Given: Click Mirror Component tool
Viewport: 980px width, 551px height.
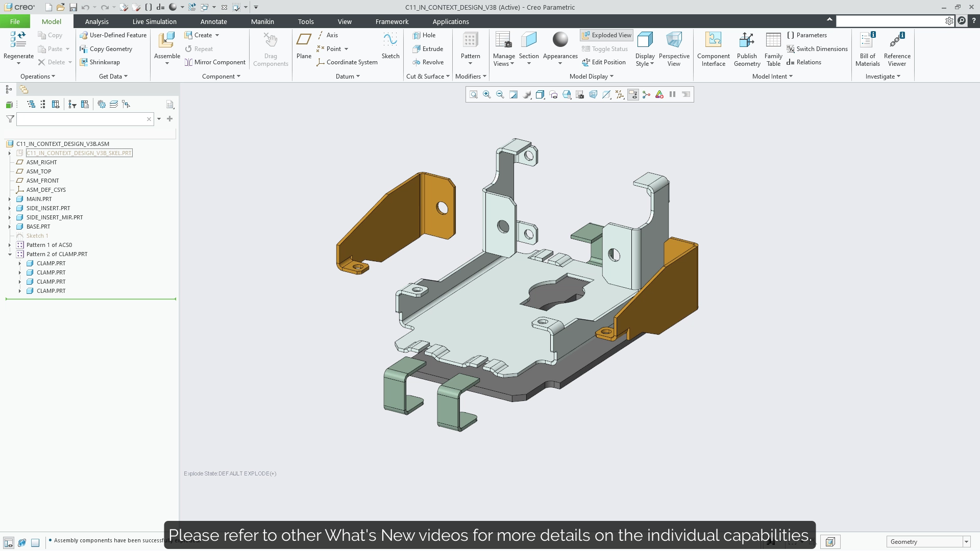Looking at the screenshot, I should (x=215, y=62).
